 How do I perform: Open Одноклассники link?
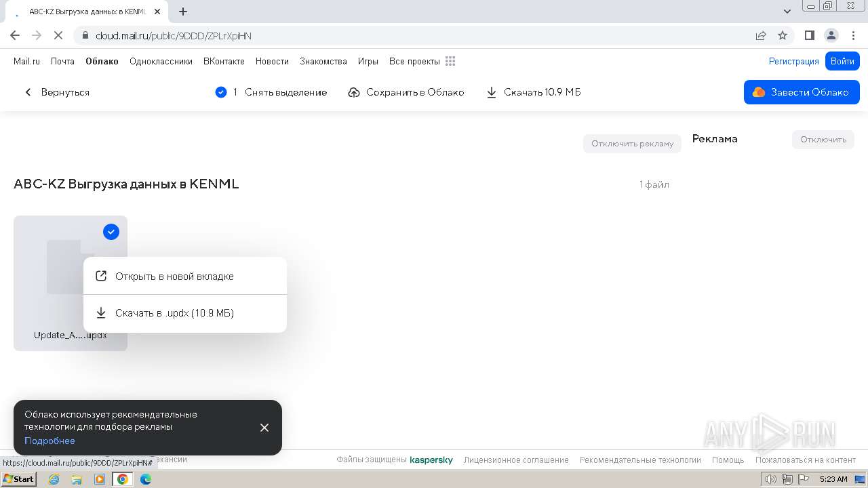pos(161,61)
